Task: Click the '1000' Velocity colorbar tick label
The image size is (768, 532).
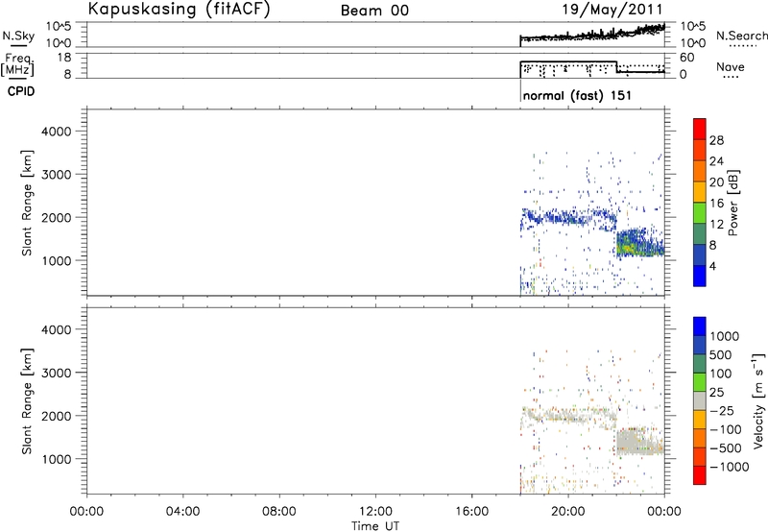Action: point(725,336)
